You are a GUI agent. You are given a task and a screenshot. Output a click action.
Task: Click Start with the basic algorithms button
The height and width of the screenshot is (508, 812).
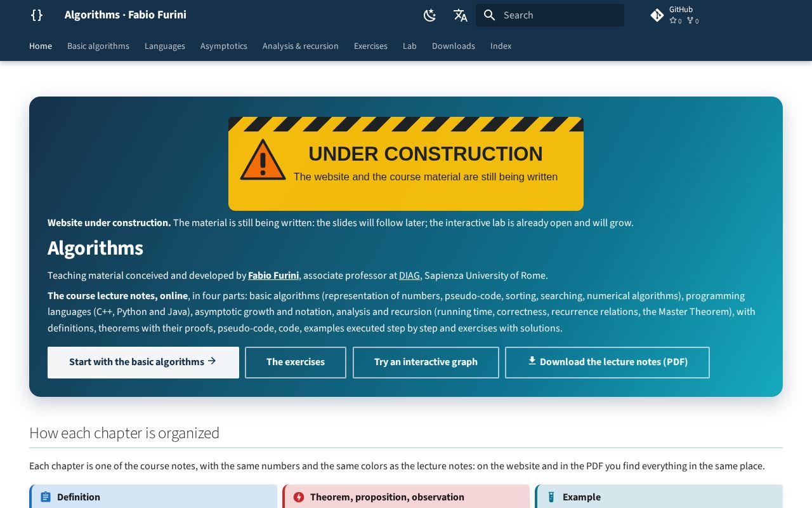click(x=143, y=363)
